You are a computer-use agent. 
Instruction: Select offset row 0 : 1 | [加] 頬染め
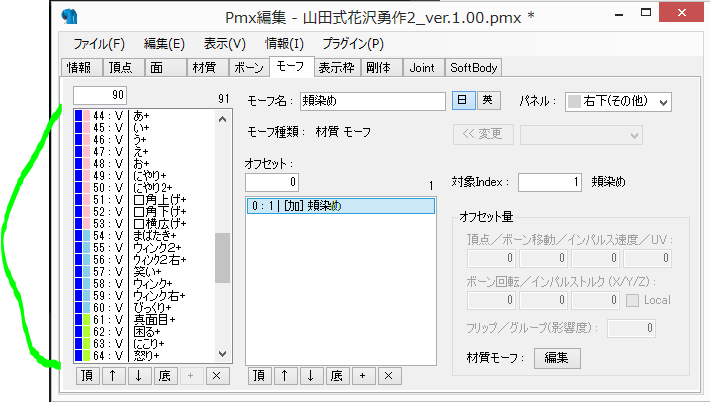pos(341,206)
